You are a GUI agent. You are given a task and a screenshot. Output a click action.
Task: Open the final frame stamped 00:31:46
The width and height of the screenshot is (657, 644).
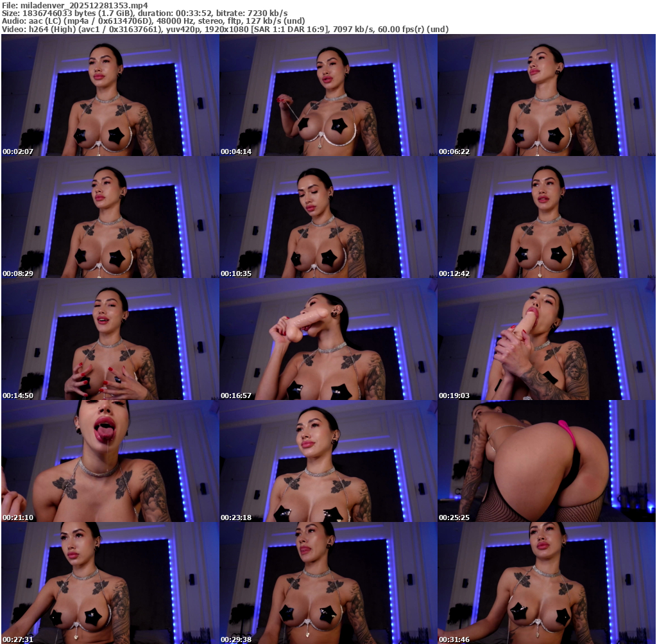click(x=547, y=583)
